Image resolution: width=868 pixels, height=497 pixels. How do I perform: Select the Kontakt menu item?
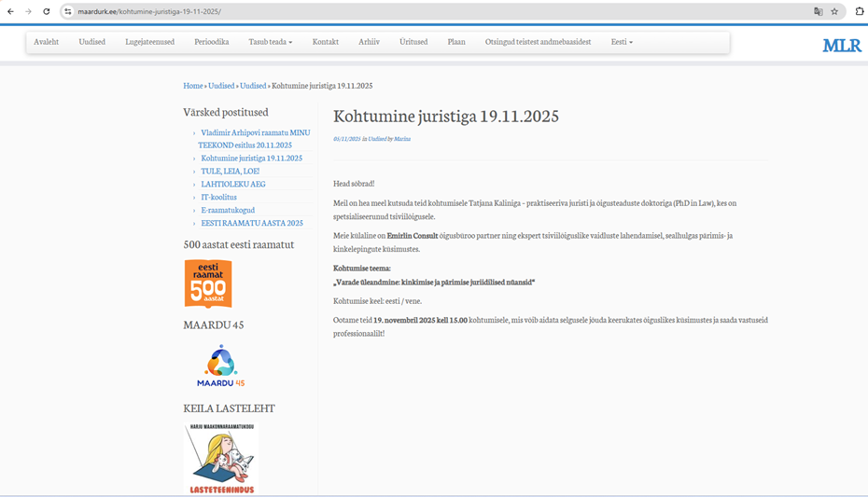326,42
